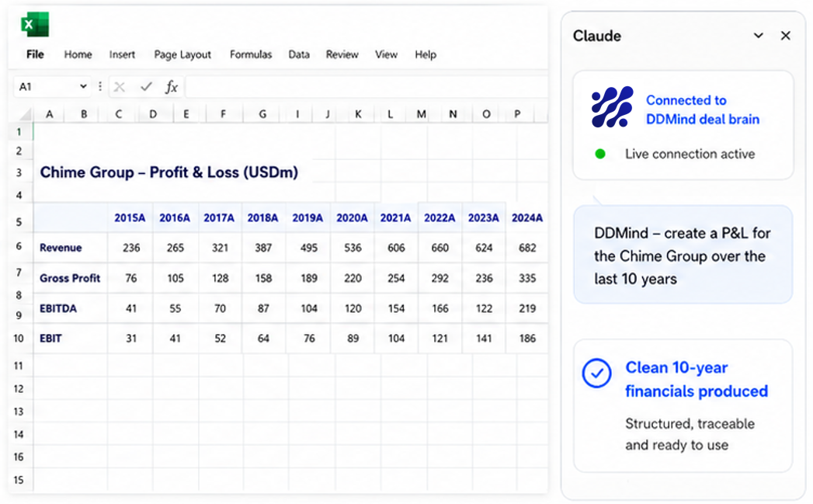The image size is (813, 504).
Task: Select the 2017A EBITDA cell showing 70
Action: tap(220, 308)
